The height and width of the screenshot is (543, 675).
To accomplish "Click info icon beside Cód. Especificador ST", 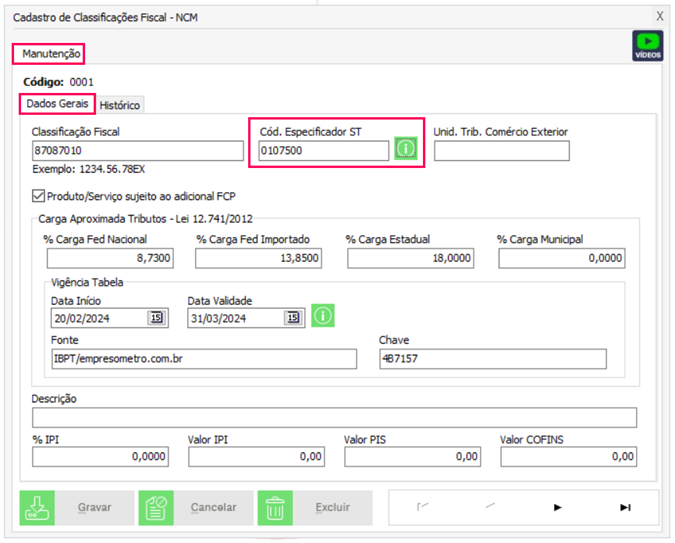I will (405, 150).
